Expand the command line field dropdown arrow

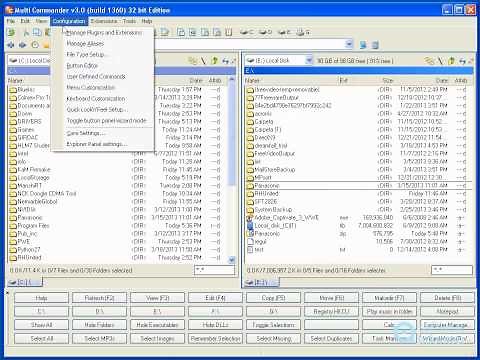tap(349, 44)
